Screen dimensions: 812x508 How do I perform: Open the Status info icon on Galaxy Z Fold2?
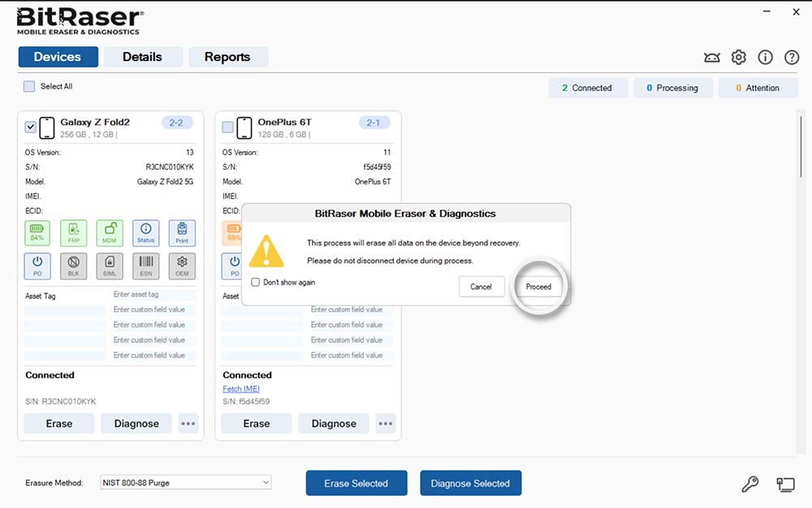pyautogui.click(x=146, y=232)
